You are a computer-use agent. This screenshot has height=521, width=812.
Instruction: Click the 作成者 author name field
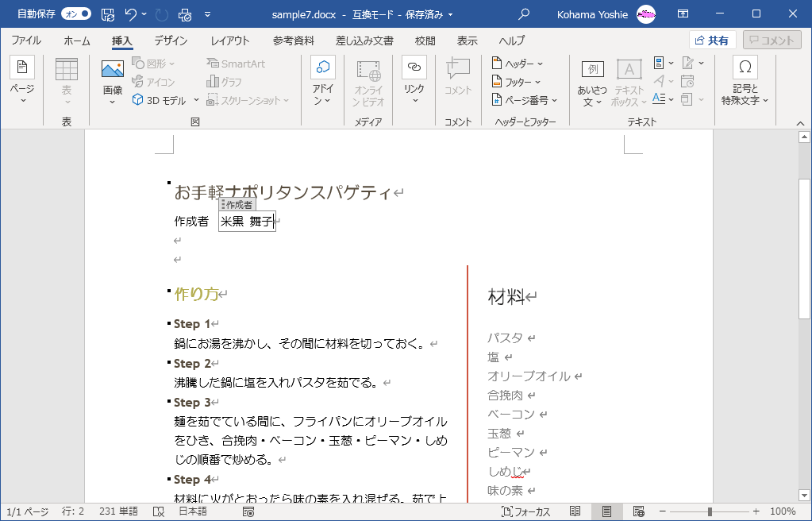246,222
